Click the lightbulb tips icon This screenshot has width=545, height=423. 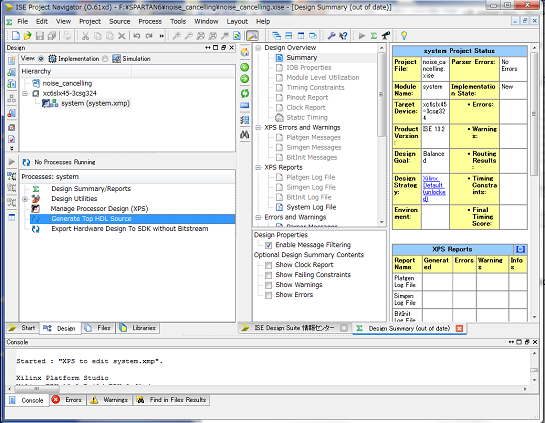click(404, 35)
